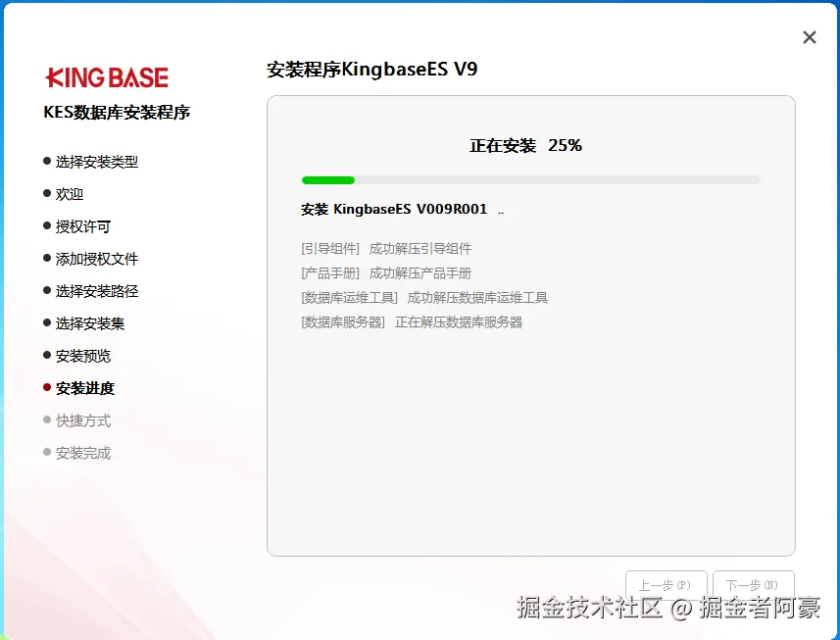This screenshot has width=840, height=640.
Task: Click the [数据库运维工具] log line
Action: [x=424, y=298]
